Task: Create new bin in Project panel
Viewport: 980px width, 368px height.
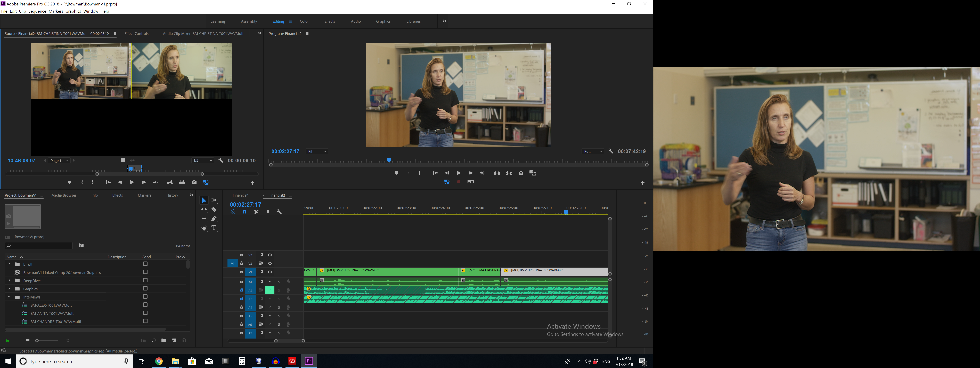Action: pyautogui.click(x=164, y=341)
